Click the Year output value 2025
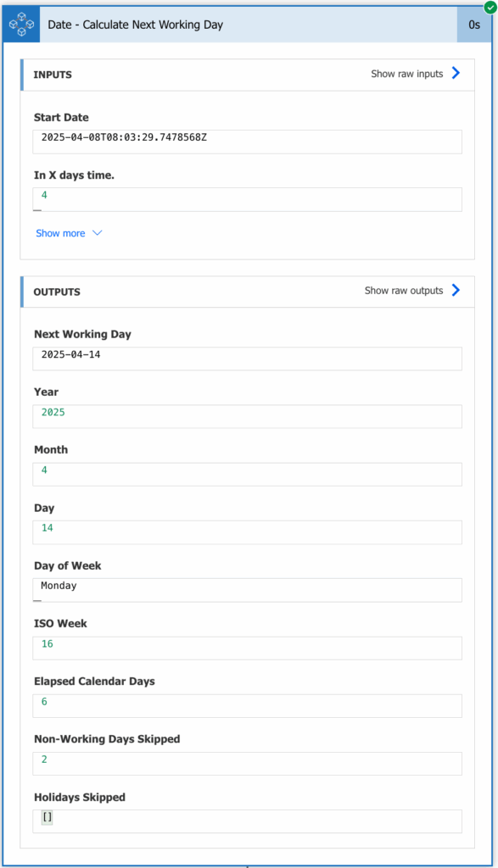The width and height of the screenshot is (498, 868). (x=53, y=412)
